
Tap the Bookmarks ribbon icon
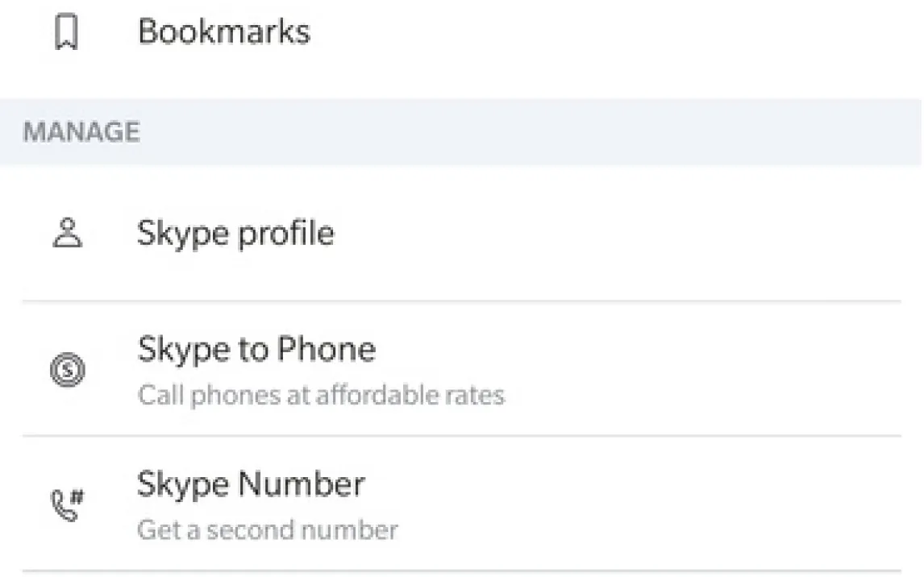point(67,33)
